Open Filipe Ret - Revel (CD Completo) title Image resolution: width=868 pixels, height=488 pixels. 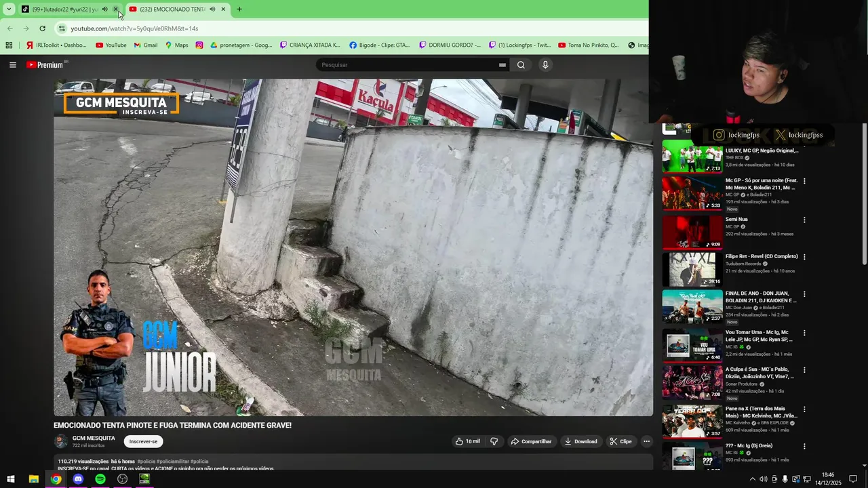(x=762, y=256)
